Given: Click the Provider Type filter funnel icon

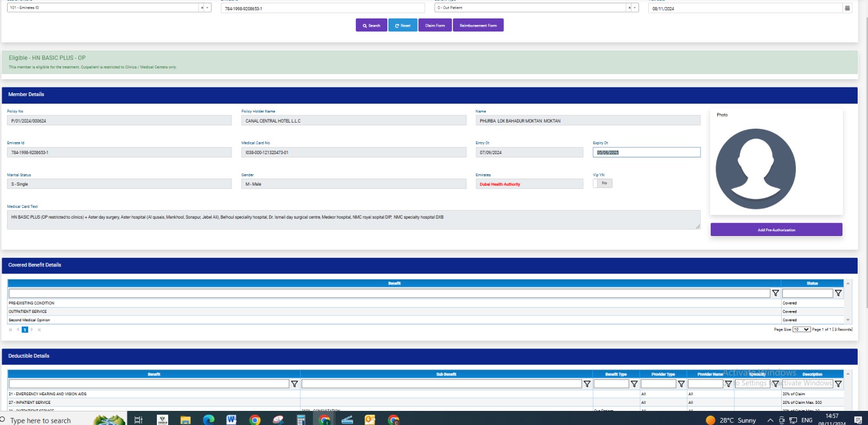Looking at the screenshot, I should pyautogui.click(x=681, y=384).
